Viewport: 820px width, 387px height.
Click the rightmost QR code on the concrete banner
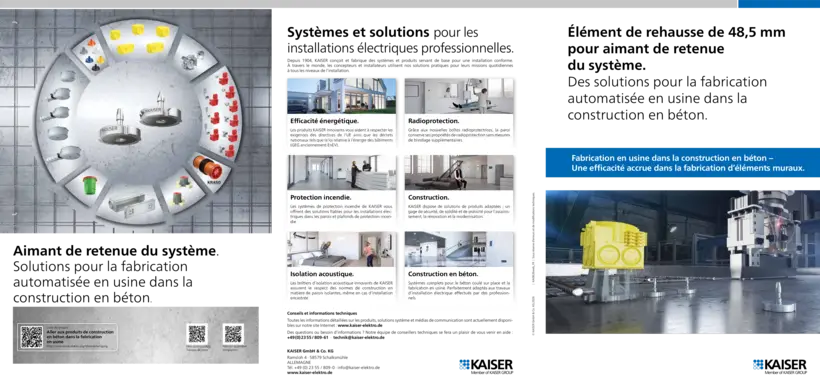233,334
